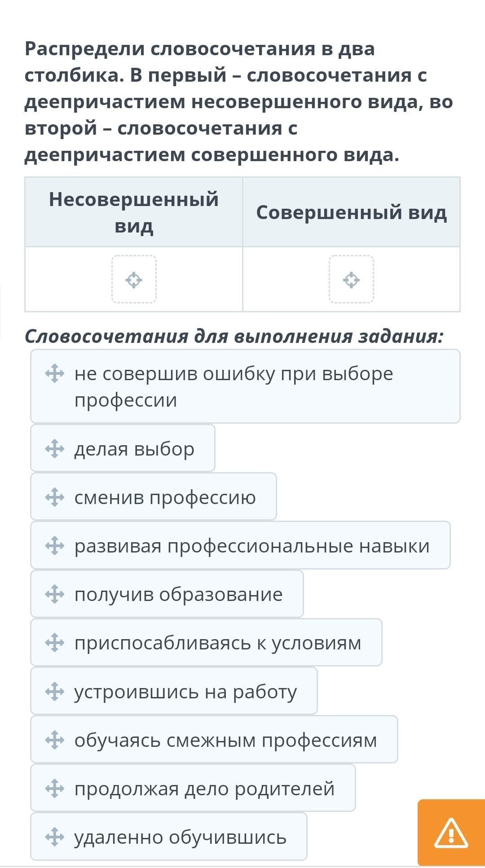Viewport: 485px width, 868px height.
Task: Click drag icon for 'удаленно обучившись'
Action: [54, 837]
